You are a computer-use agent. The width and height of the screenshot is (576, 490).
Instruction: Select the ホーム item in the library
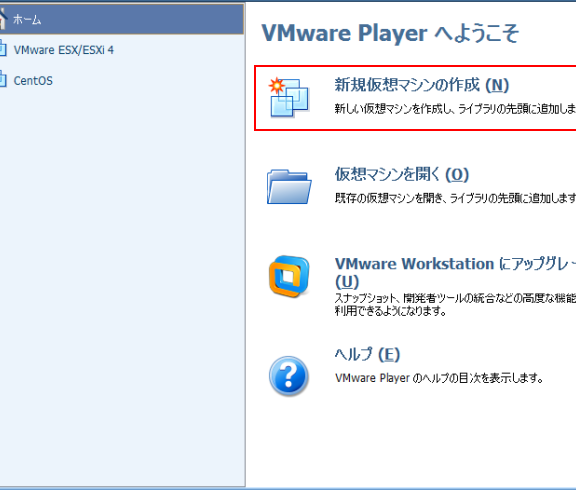pyautogui.click(x=122, y=19)
